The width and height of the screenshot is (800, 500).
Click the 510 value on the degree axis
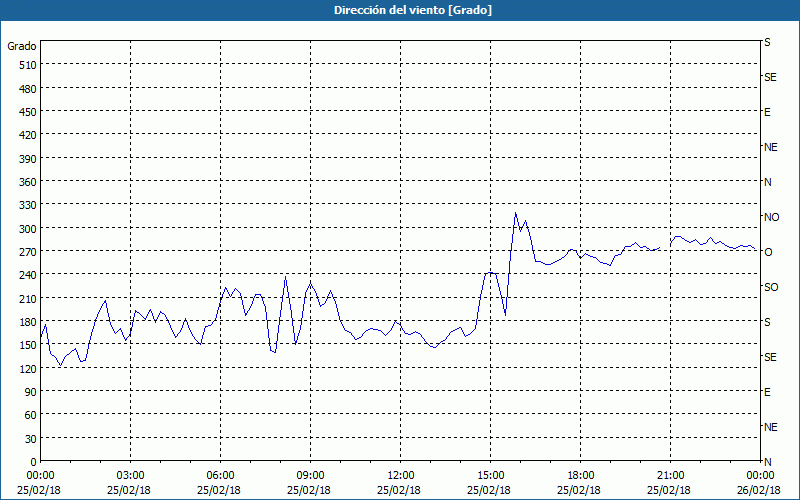28,65
